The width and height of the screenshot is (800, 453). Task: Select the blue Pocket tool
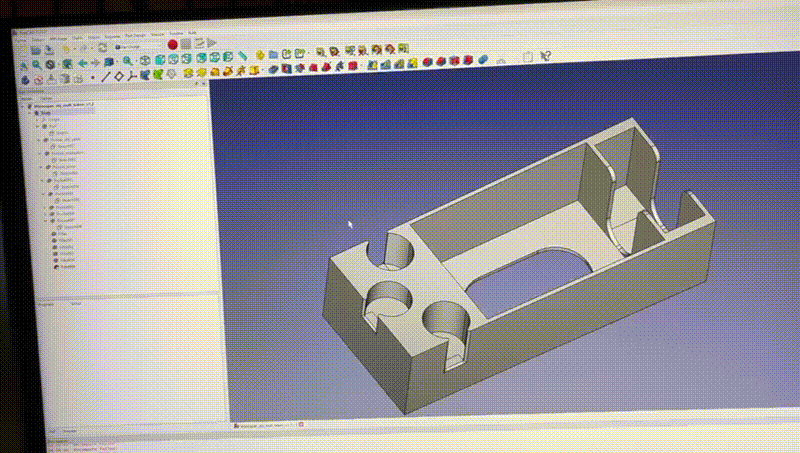pyautogui.click(x=273, y=69)
